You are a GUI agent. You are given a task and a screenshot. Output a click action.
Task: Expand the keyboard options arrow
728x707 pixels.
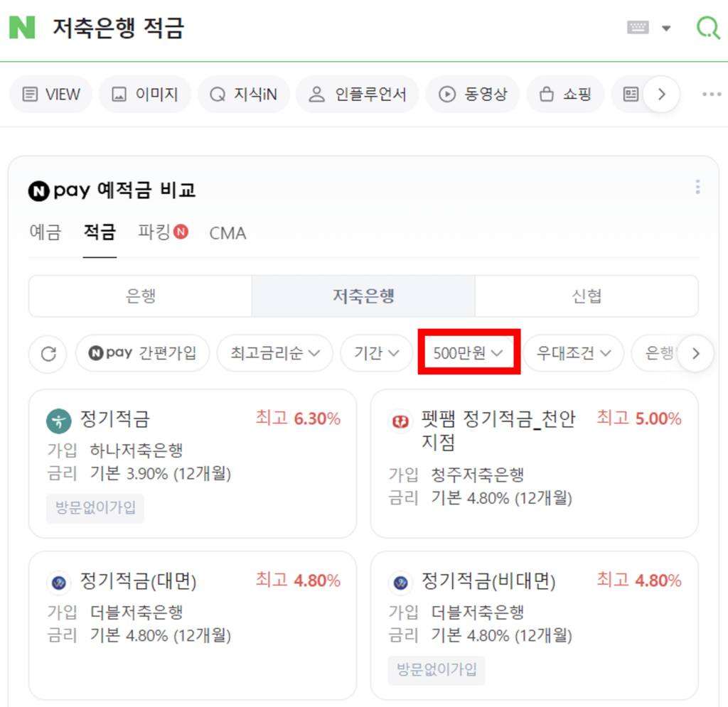(x=666, y=28)
